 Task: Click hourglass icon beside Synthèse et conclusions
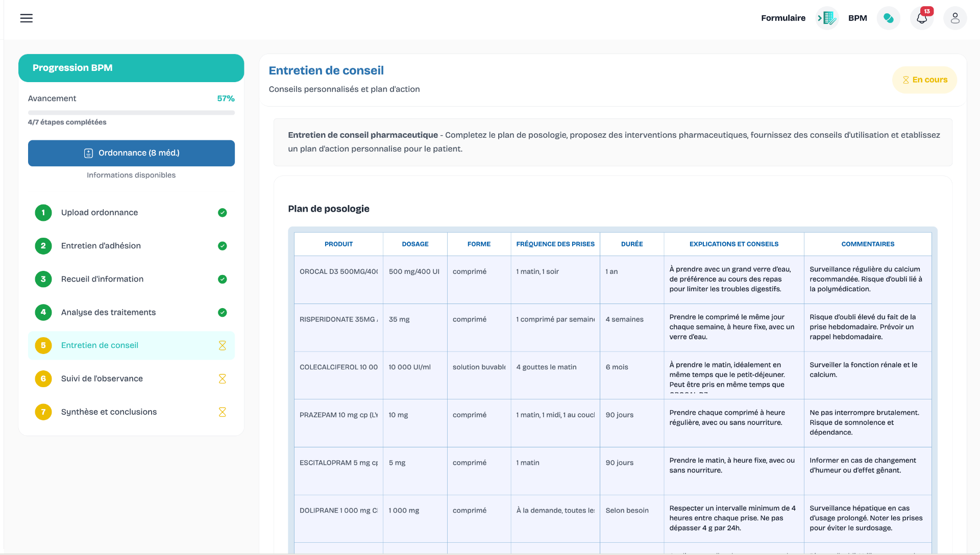coord(223,412)
